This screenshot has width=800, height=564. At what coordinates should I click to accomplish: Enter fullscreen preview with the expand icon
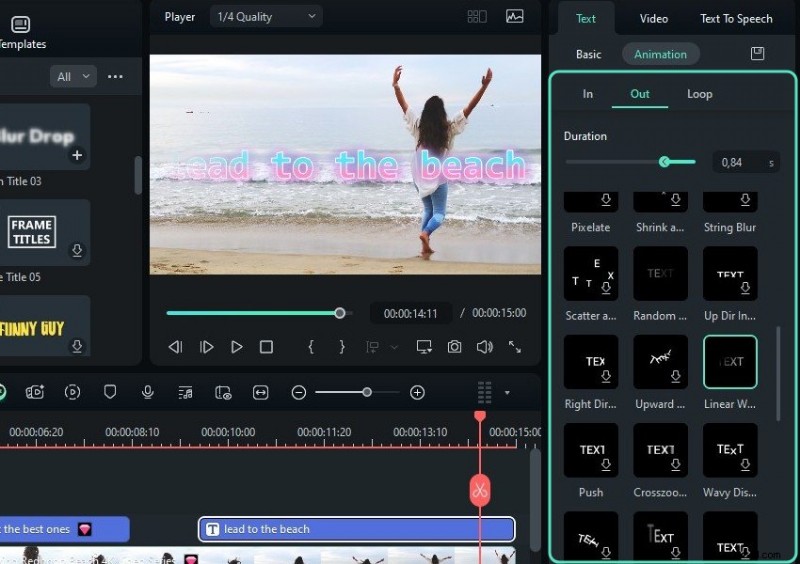point(515,347)
